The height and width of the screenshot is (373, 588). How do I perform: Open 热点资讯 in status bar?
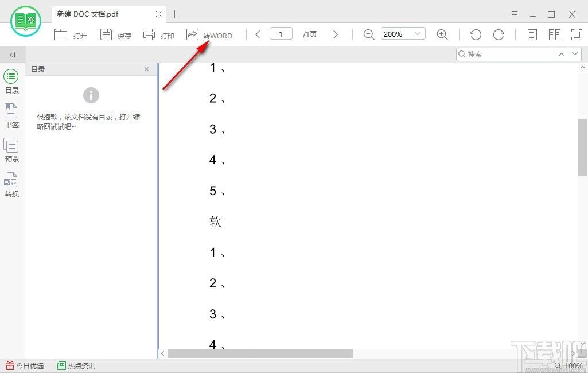(x=76, y=366)
